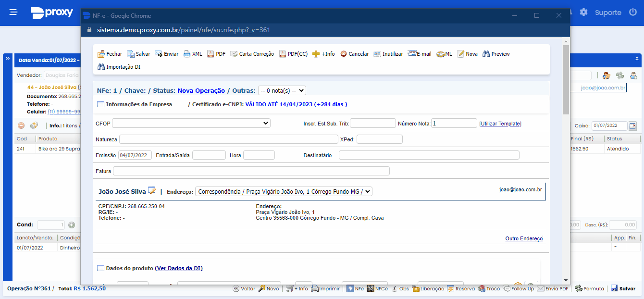Click Permuta in the bottom operation bar

coord(589,288)
